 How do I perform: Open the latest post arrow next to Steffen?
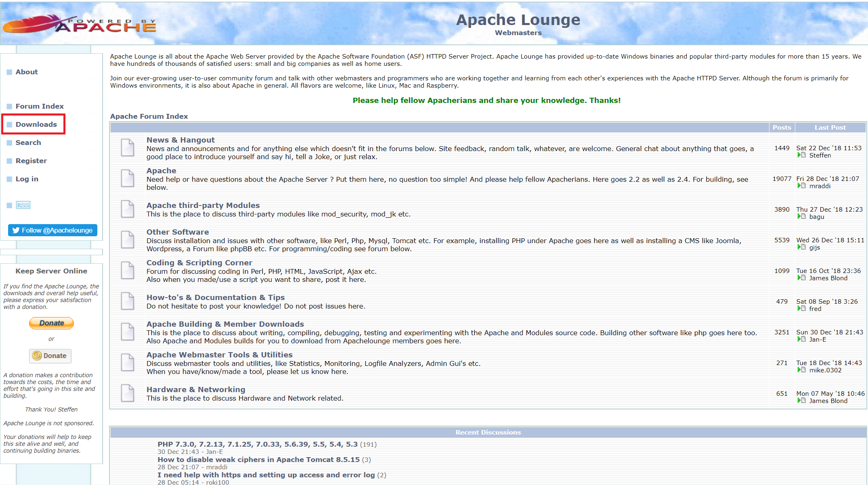tap(801, 155)
